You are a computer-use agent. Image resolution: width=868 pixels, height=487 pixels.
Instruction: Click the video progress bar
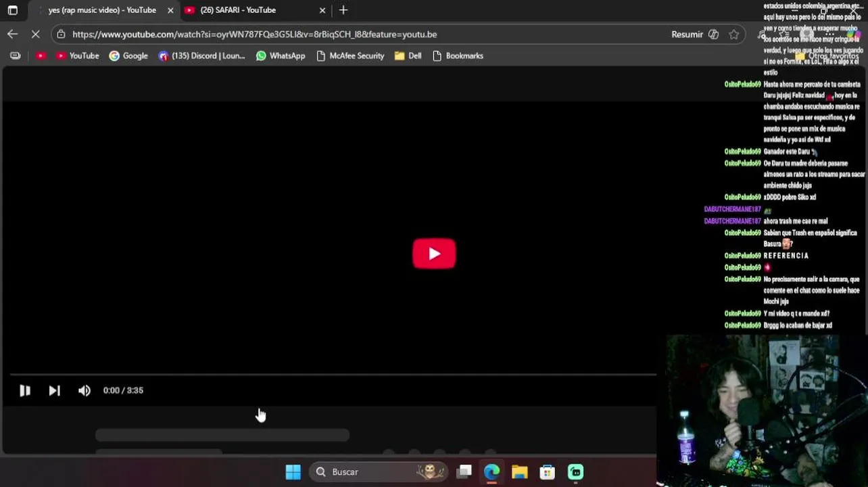click(x=333, y=374)
